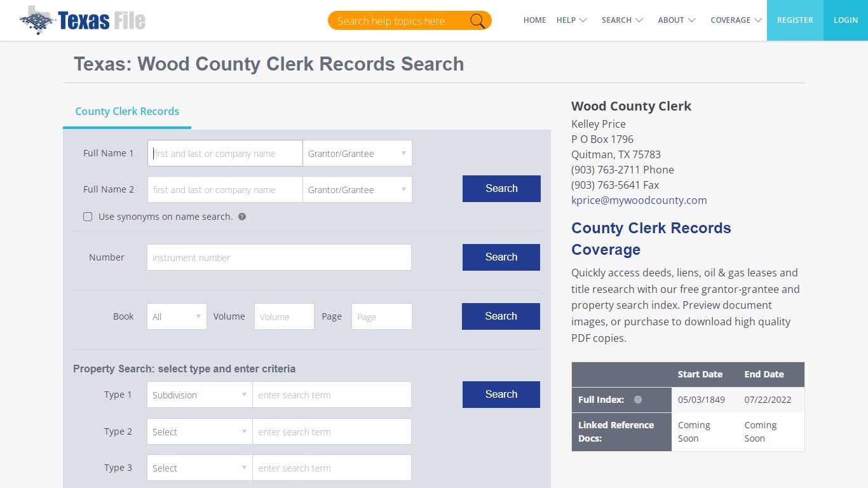Click Type 3 search term field
The height and width of the screenshot is (488, 868).
pyautogui.click(x=332, y=468)
